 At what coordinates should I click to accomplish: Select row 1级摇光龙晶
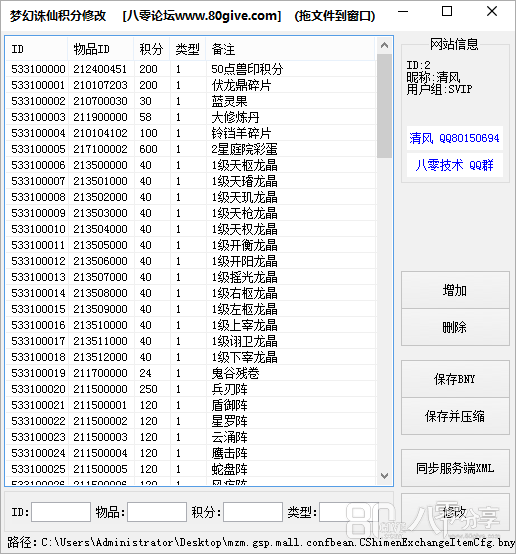[x=191, y=277]
